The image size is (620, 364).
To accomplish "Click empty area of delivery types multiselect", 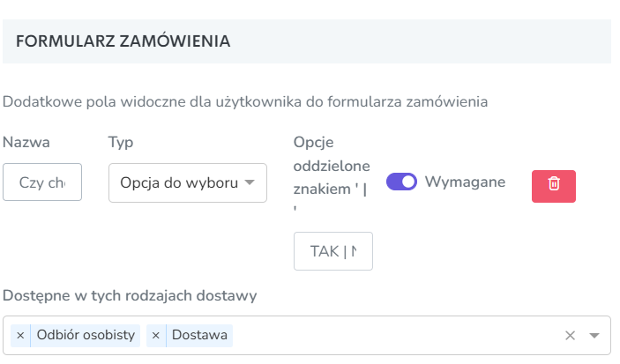I will pos(395,336).
